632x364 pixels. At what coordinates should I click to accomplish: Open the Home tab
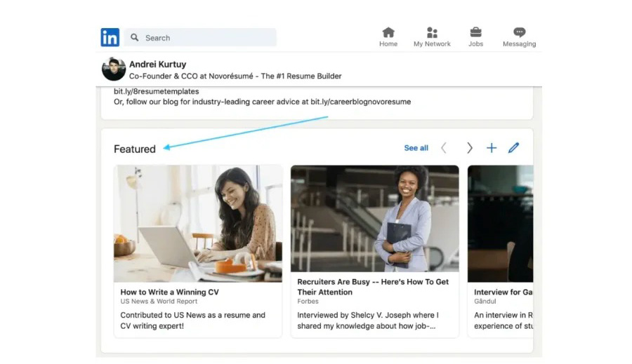(388, 37)
